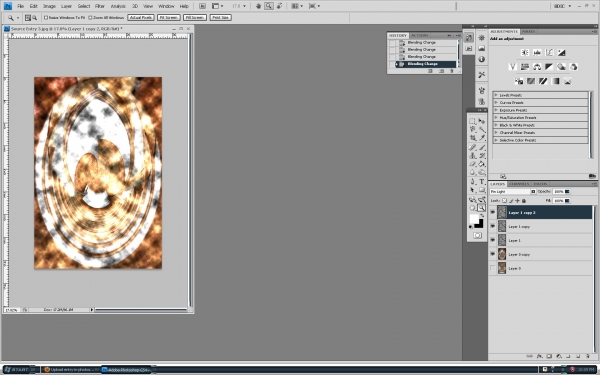Add a Gradient Map adjustment
The image size is (600, 375).
tap(555, 81)
